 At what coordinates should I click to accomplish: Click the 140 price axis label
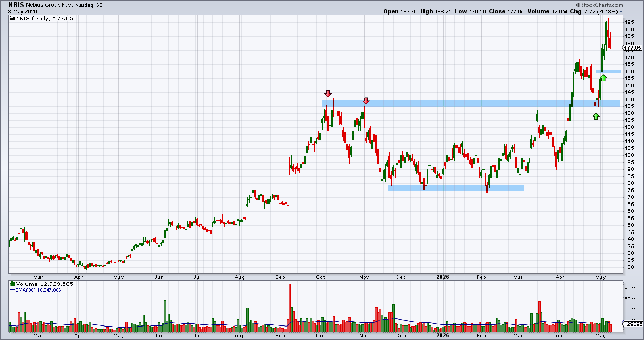(x=630, y=100)
